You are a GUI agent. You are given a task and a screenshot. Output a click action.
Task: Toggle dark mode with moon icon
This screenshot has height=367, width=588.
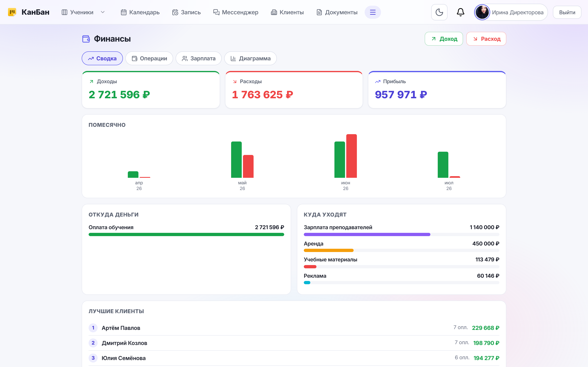[439, 12]
